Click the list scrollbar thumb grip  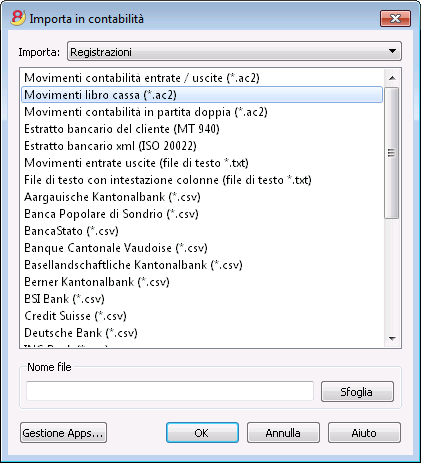coord(392,153)
